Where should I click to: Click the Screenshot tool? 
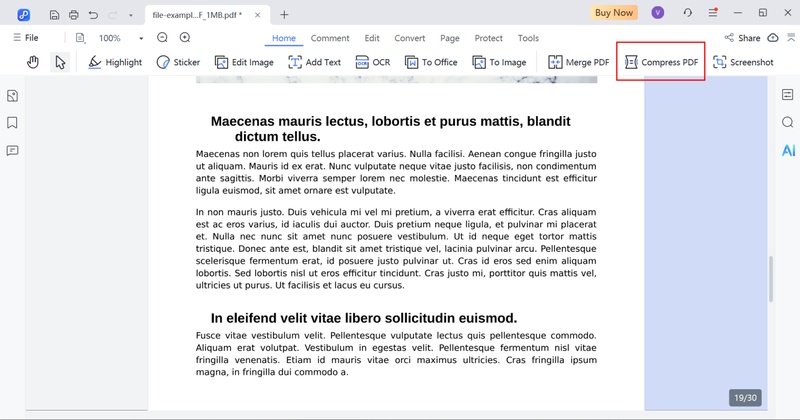tap(743, 62)
